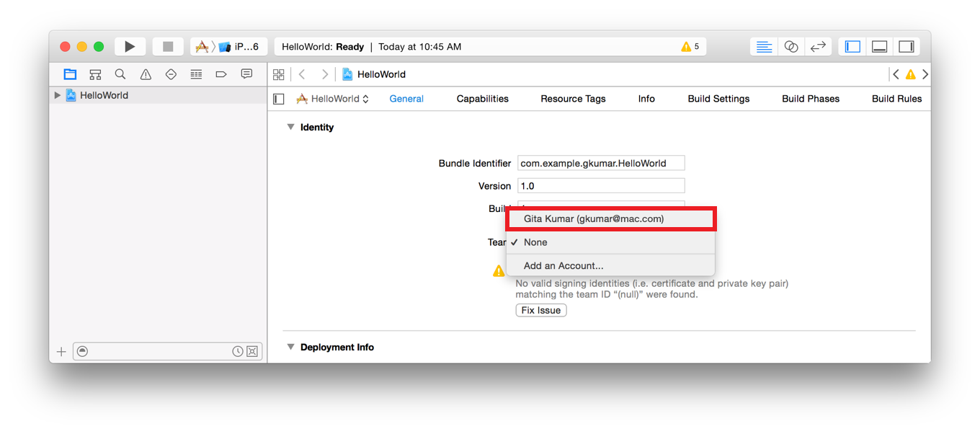Toggle the Navigator pane visibility
Viewport: 980px width, 434px height.
pyautogui.click(x=852, y=47)
